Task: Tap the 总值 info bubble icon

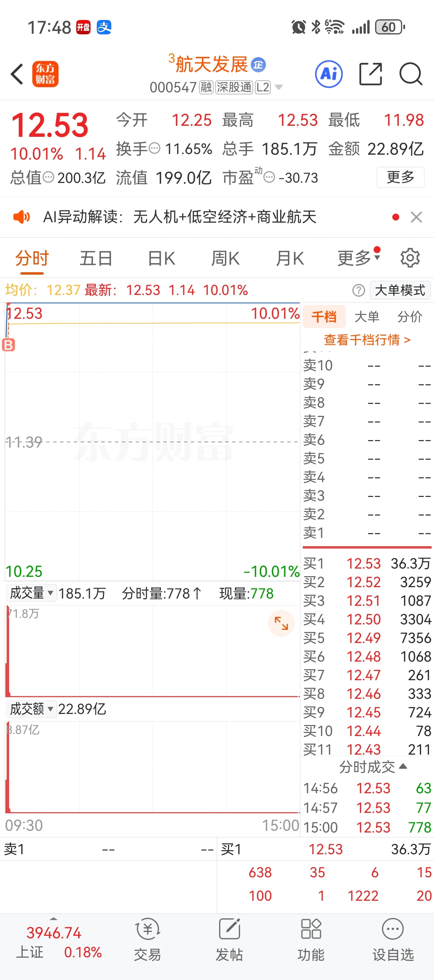Action: (48, 177)
